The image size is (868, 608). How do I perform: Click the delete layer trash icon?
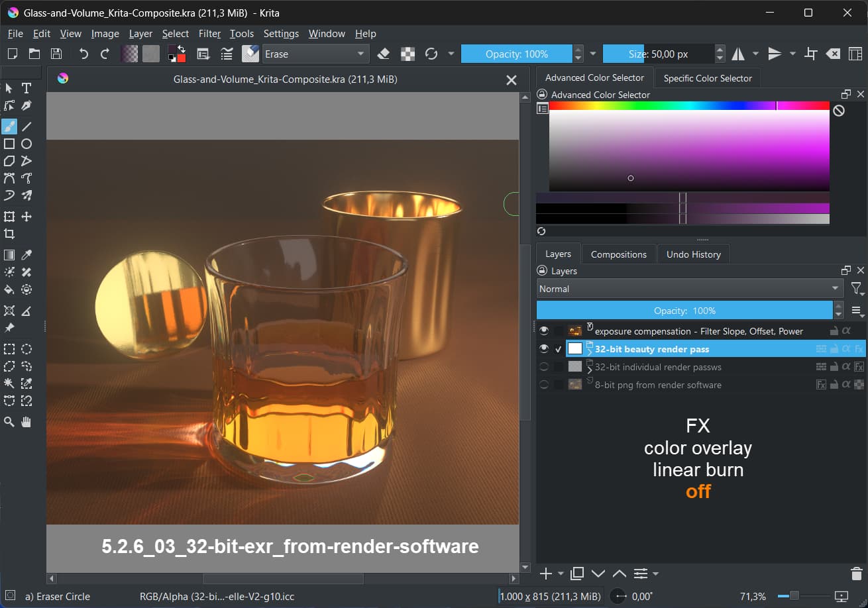coord(855,574)
